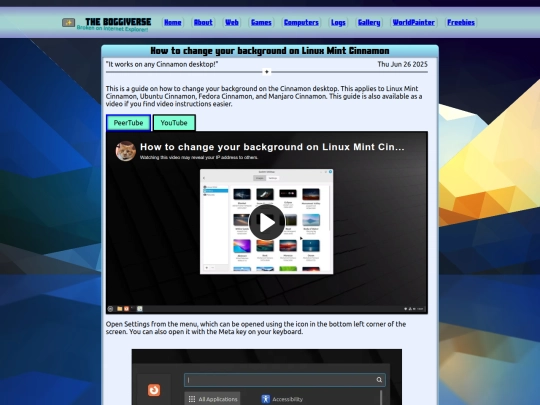540x405 pixels.
Task: Open the video title link in player
Action: point(272,147)
